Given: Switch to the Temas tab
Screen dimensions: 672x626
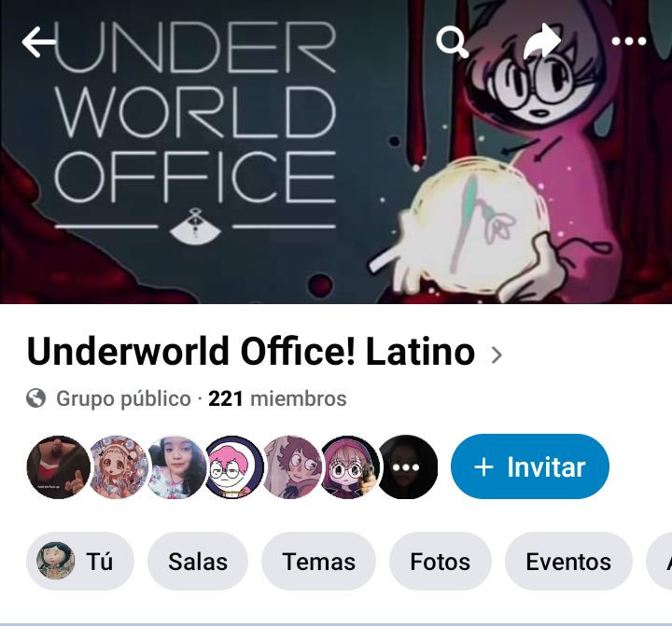Looking at the screenshot, I should (318, 562).
